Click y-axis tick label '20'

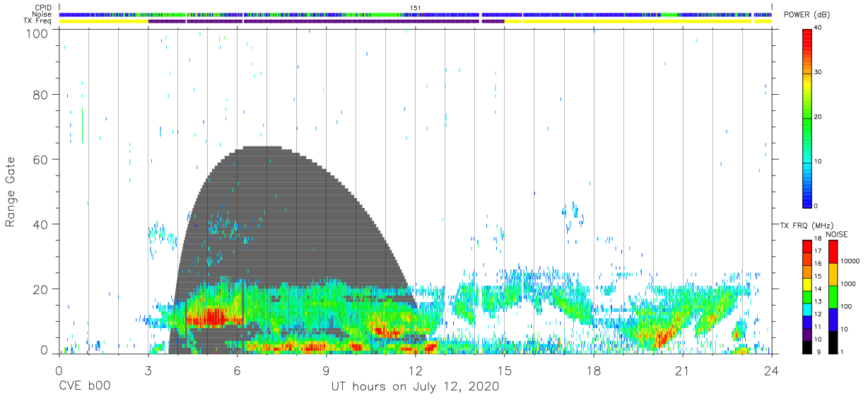coord(42,289)
